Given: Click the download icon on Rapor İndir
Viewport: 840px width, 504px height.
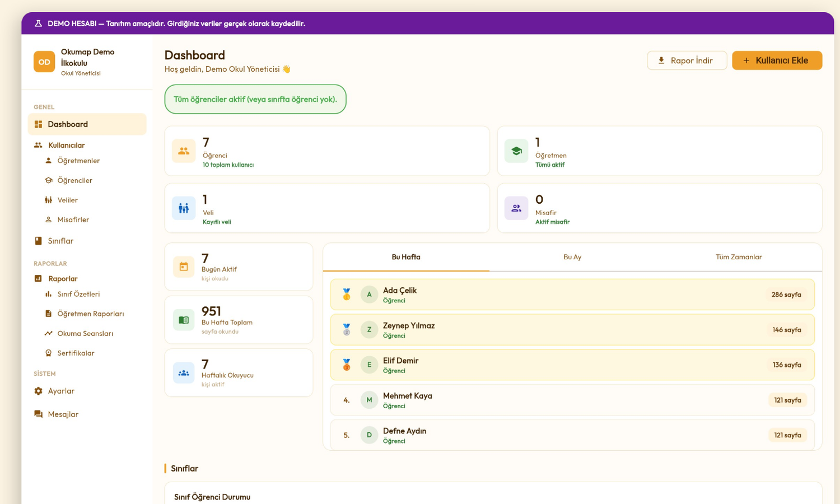Looking at the screenshot, I should [x=661, y=60].
